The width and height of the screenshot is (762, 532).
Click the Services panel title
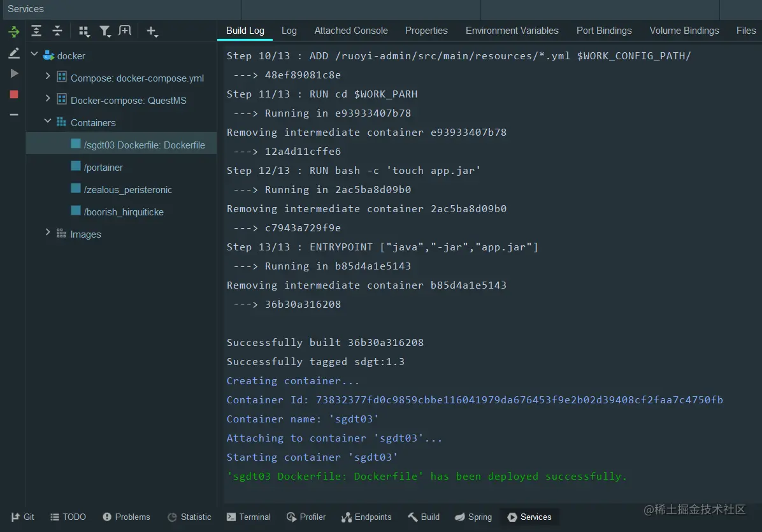click(x=25, y=9)
